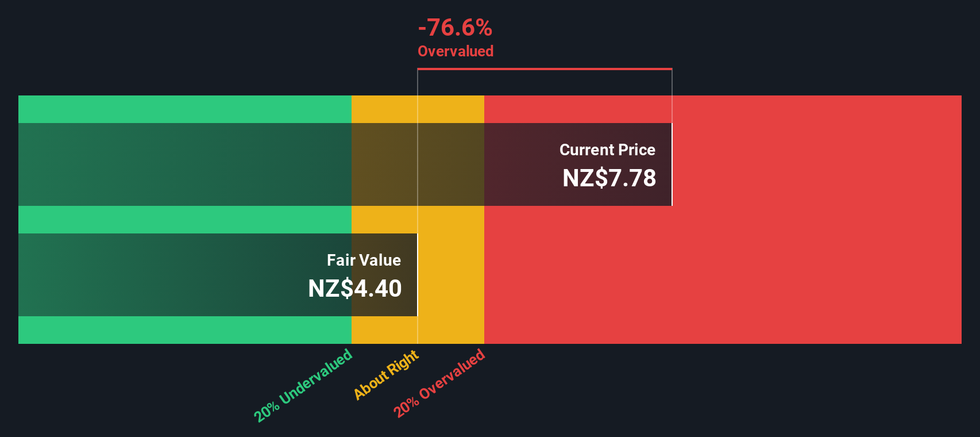This screenshot has height=437, width=980.
Task: Click the About Right axis label
Action: 386,374
